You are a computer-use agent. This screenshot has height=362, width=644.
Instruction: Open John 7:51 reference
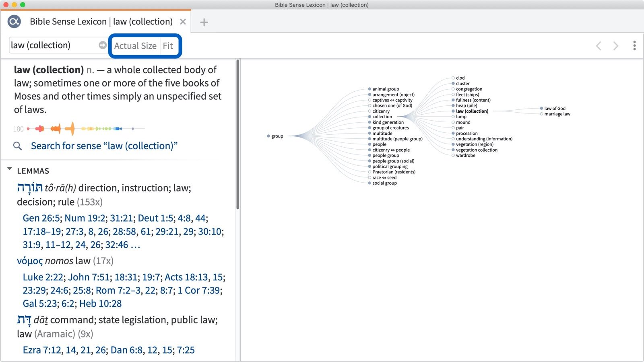[89, 277]
